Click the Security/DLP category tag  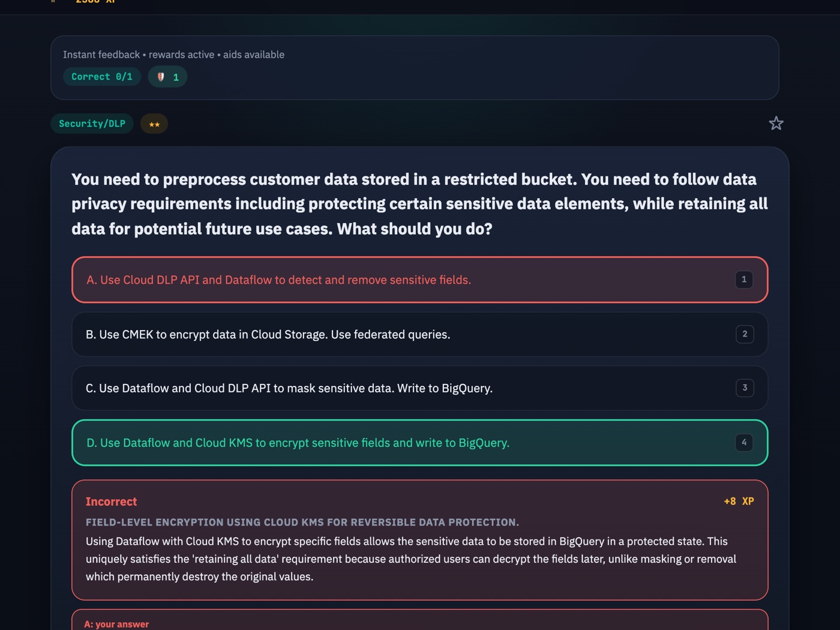pos(92,124)
